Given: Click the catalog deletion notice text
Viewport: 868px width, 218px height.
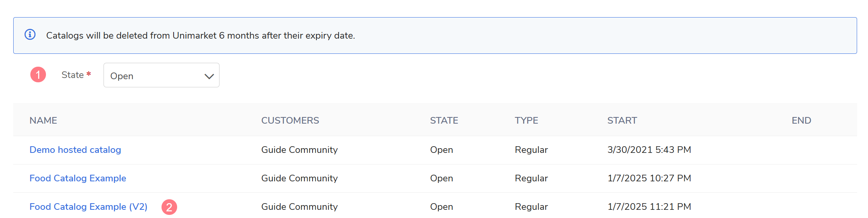Looking at the screenshot, I should [x=200, y=35].
